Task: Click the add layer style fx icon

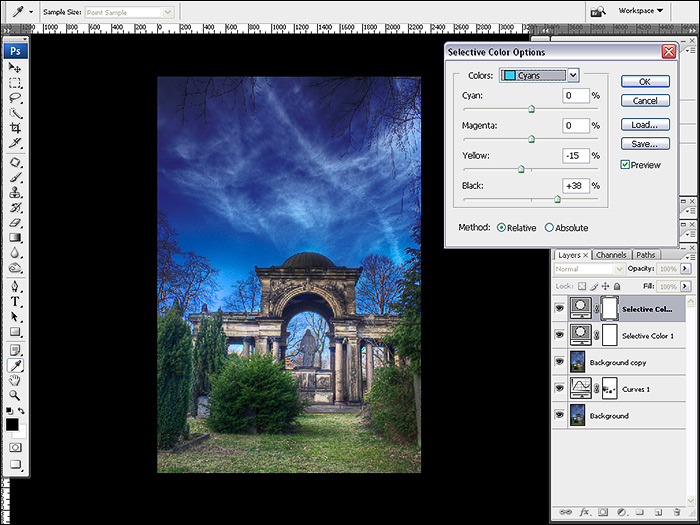Action: click(x=584, y=512)
